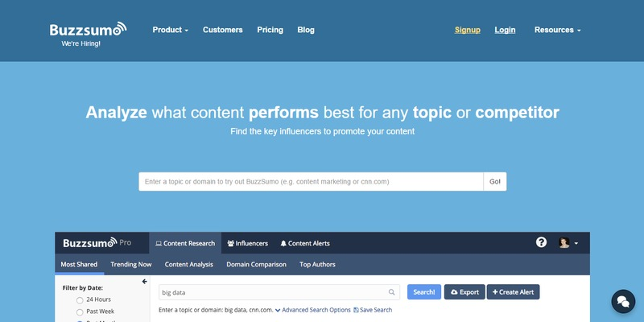Open the live chat bubble icon
The height and width of the screenshot is (322, 644).
(623, 301)
